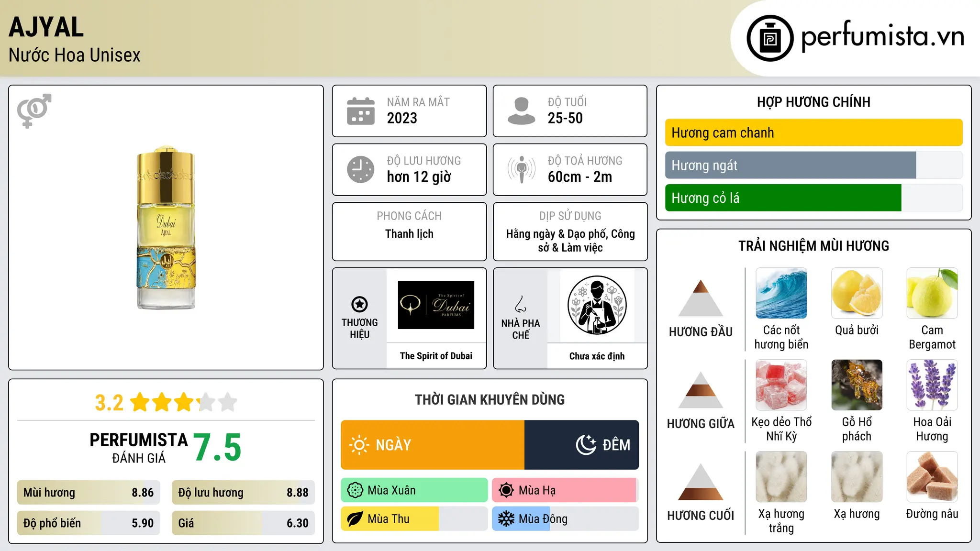The height and width of the screenshot is (551, 980).
Task: Click the age range value 25-50
Action: tap(565, 118)
